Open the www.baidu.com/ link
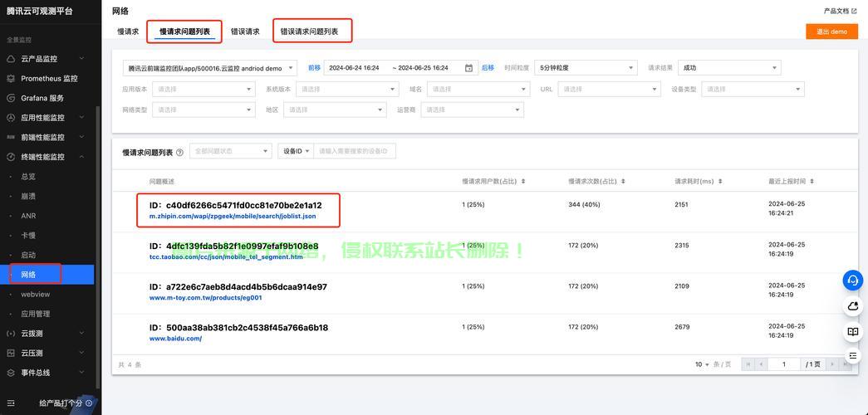The height and width of the screenshot is (415, 868). click(175, 339)
